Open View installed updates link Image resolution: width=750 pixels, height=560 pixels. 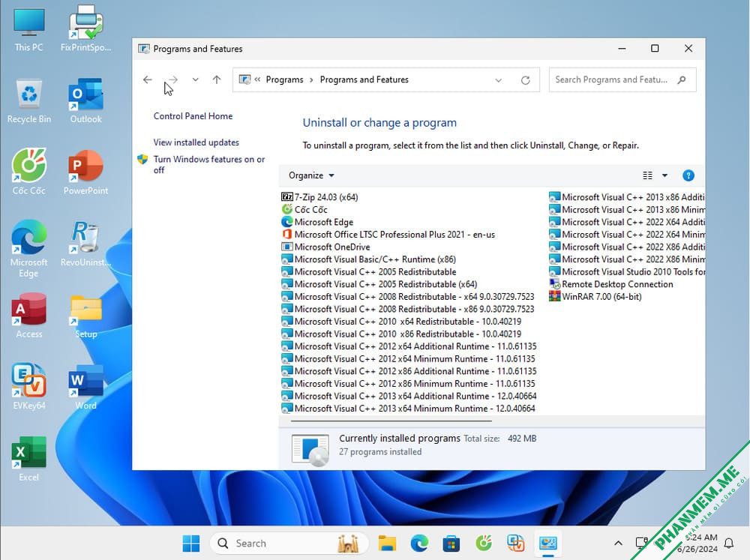point(196,142)
